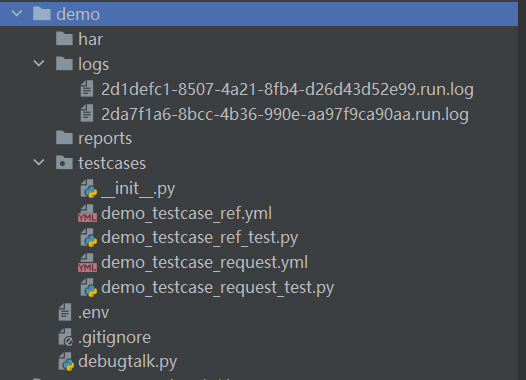Click the YML icon of demo_testcase_ref.yml

click(88, 213)
